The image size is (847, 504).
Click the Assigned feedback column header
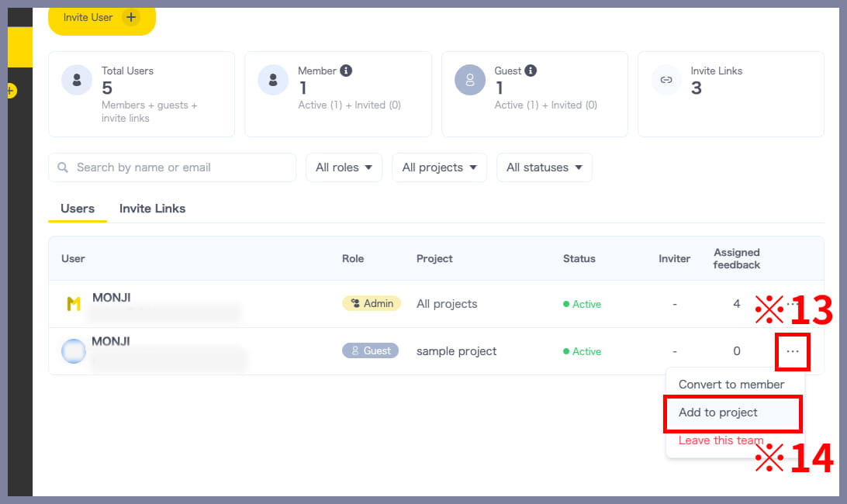[737, 259]
